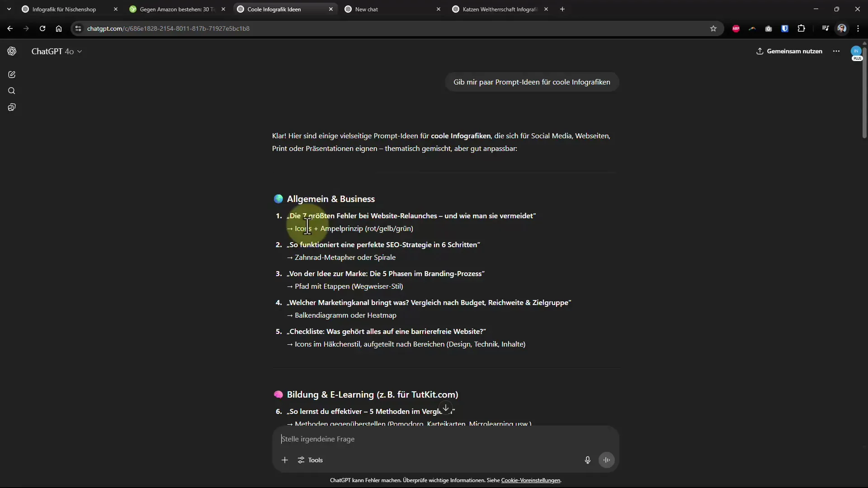Click idea 4 about Marketingkanal Vergleich
This screenshot has height=488, width=868.
pos(429,302)
